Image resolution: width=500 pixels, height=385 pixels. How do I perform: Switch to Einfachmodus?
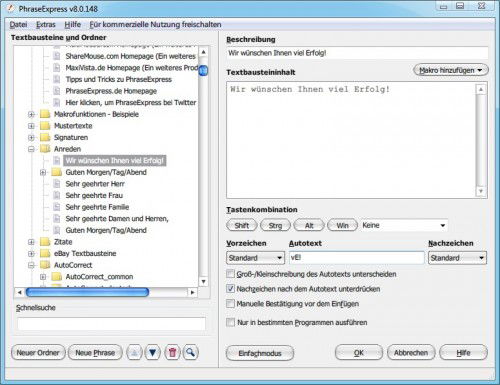[x=260, y=353]
